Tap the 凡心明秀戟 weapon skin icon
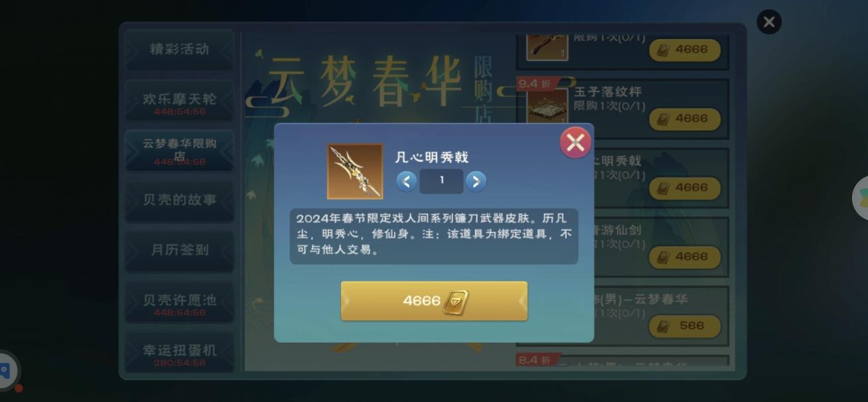This screenshot has width=868, height=402. (355, 171)
